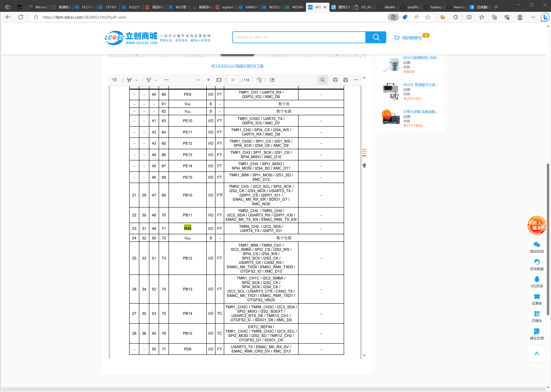Select the Draw tool in PDF toolbar
Screen dimensions: 551x392
point(149,80)
